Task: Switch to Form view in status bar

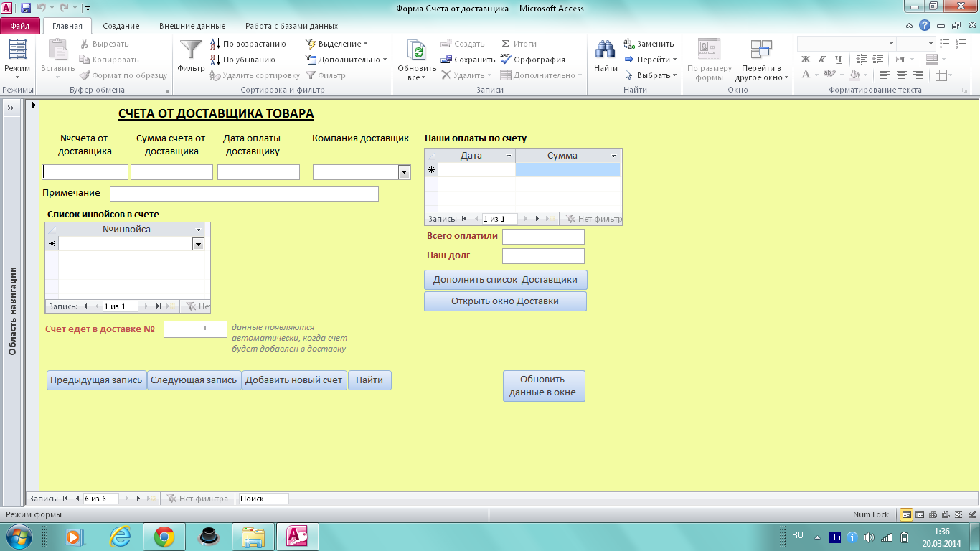Action: pos(907,514)
